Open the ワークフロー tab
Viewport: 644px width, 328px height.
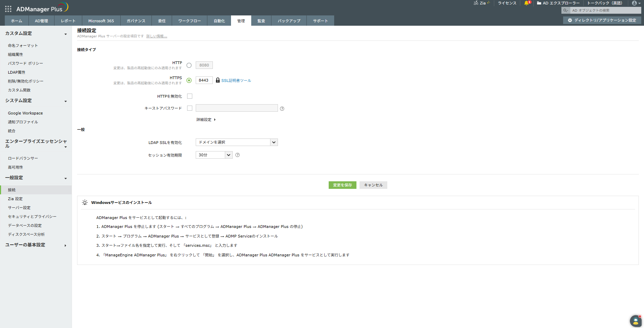click(190, 21)
